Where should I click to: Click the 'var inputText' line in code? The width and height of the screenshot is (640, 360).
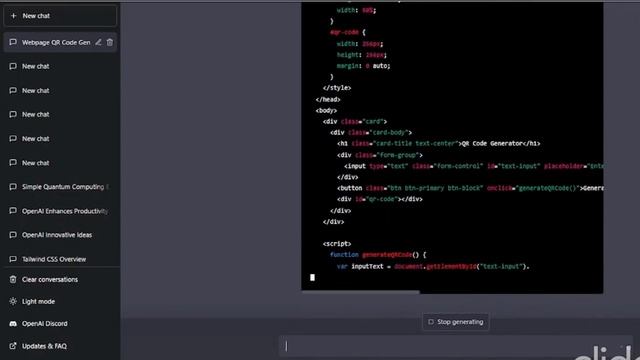[x=433, y=266]
